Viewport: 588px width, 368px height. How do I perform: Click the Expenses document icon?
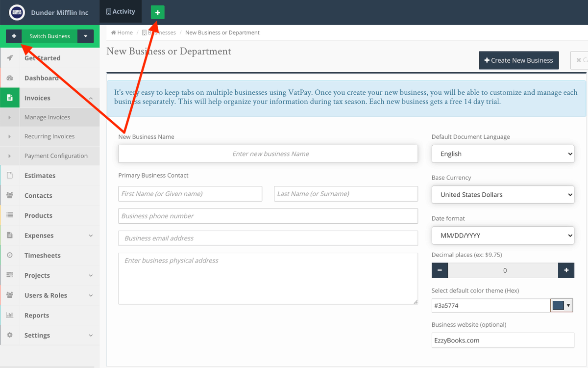(x=10, y=236)
